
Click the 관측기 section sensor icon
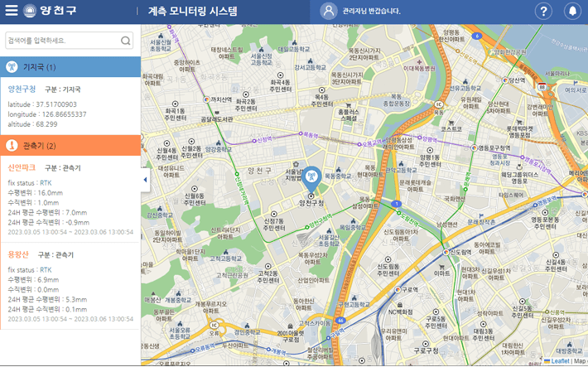[x=12, y=146]
